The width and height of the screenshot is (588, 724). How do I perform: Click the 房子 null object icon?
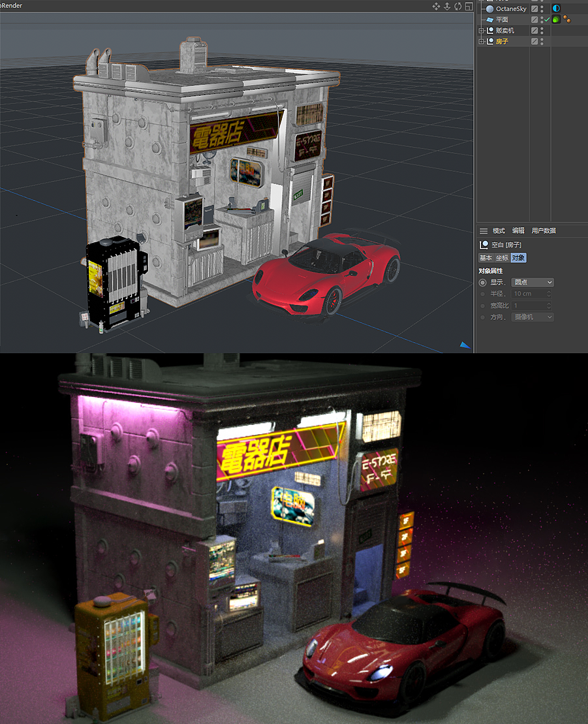coord(490,42)
